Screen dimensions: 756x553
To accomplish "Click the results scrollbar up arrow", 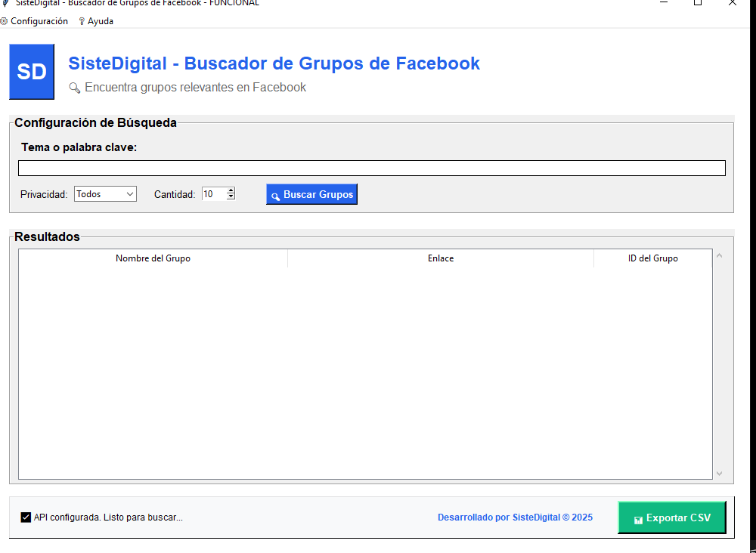I will coord(720,256).
